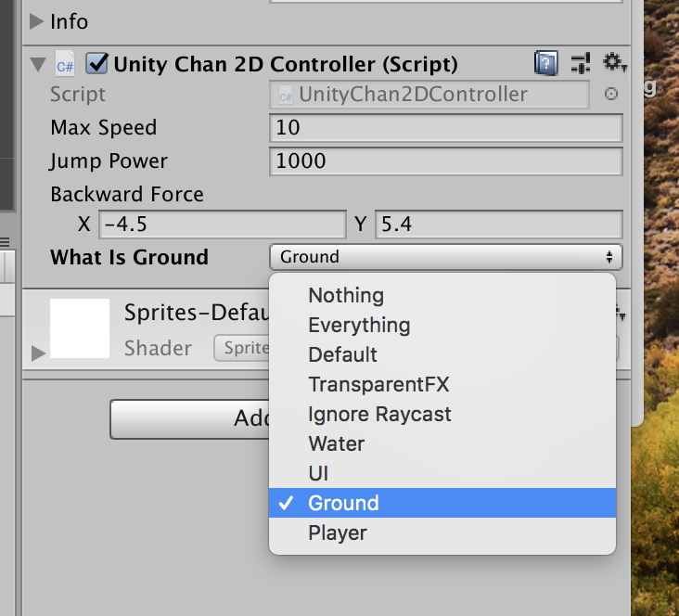Select Everything in layer mask menu

[x=442, y=325]
